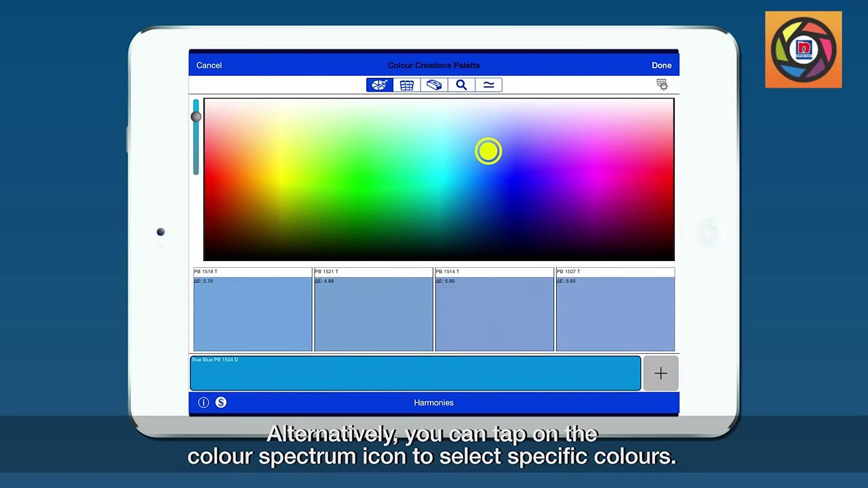This screenshot has width=868, height=488.
Task: Open the Harmonies bar
Action: [x=434, y=403]
